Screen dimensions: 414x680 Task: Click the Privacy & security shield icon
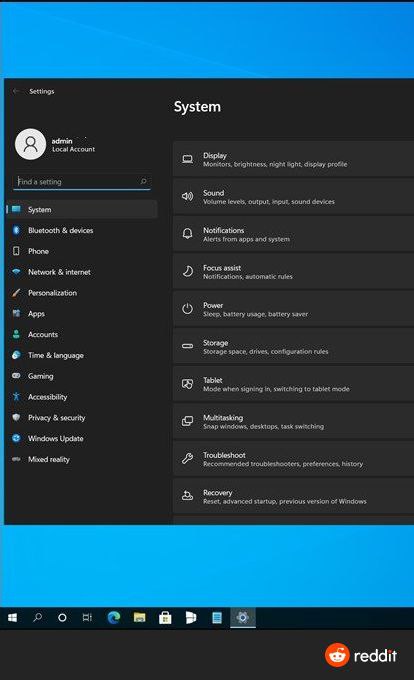click(x=16, y=417)
